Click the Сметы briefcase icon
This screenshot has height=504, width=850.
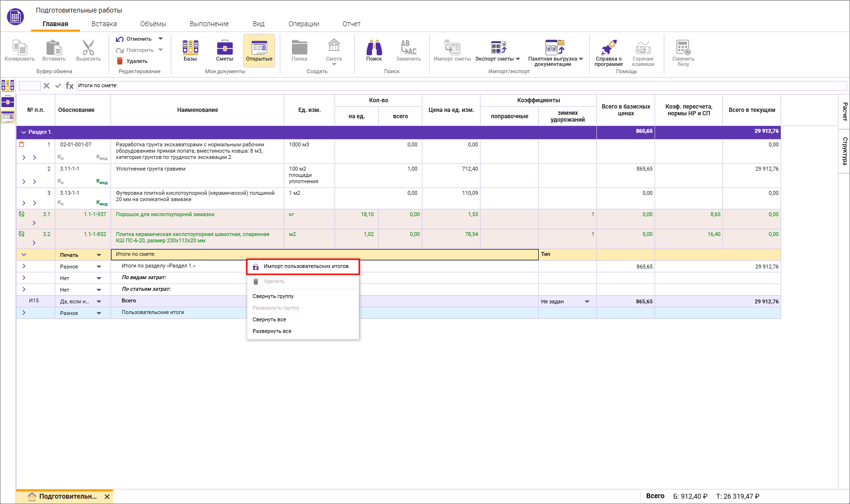click(x=225, y=50)
